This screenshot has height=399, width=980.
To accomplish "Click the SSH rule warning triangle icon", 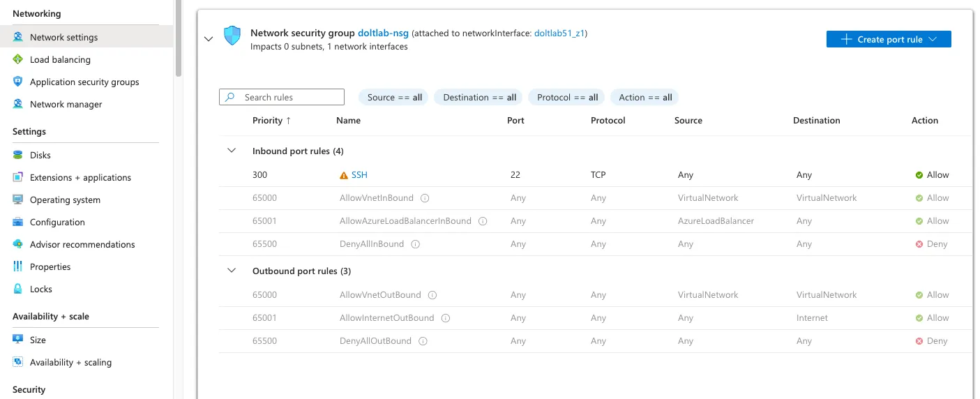I will click(343, 176).
